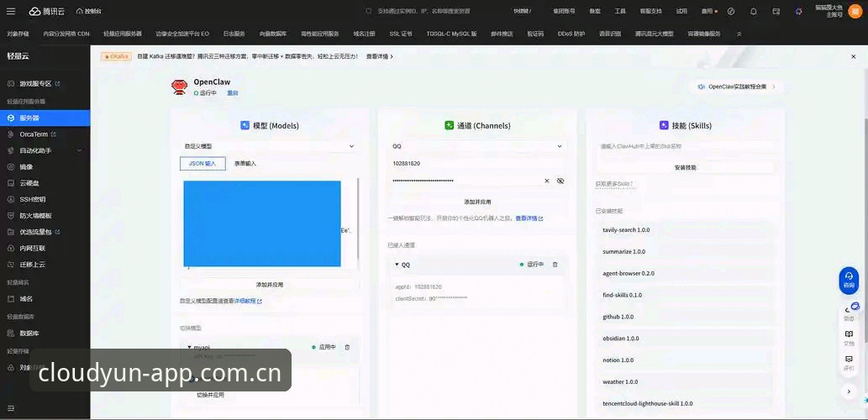Open 查看详情 in the Kafka banner
868x420 pixels.
click(380, 56)
